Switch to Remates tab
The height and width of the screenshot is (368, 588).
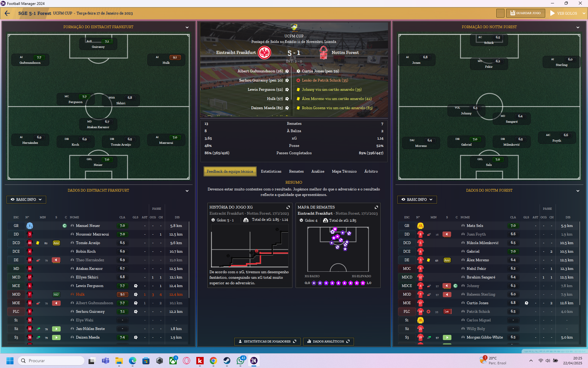click(296, 171)
